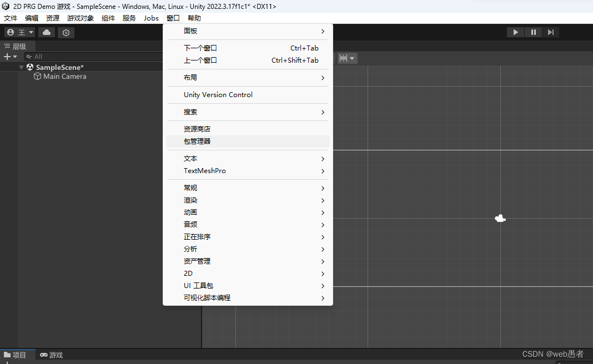This screenshot has height=364, width=593.
Task: Switch to the 游戏 tab
Action: click(x=51, y=355)
